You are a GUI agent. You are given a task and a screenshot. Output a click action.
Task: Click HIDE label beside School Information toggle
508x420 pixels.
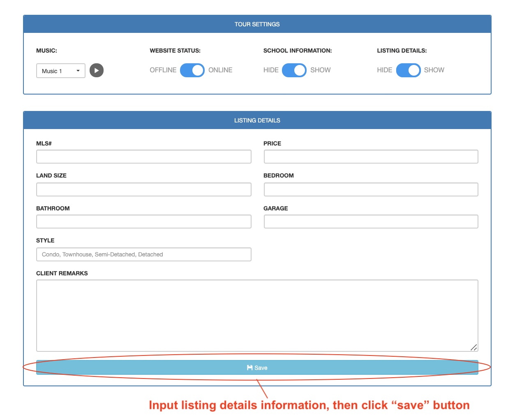pos(271,70)
